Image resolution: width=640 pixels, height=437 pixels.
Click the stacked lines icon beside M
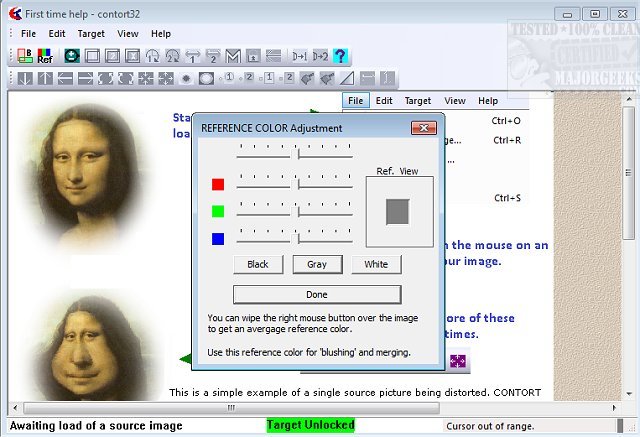(273, 56)
